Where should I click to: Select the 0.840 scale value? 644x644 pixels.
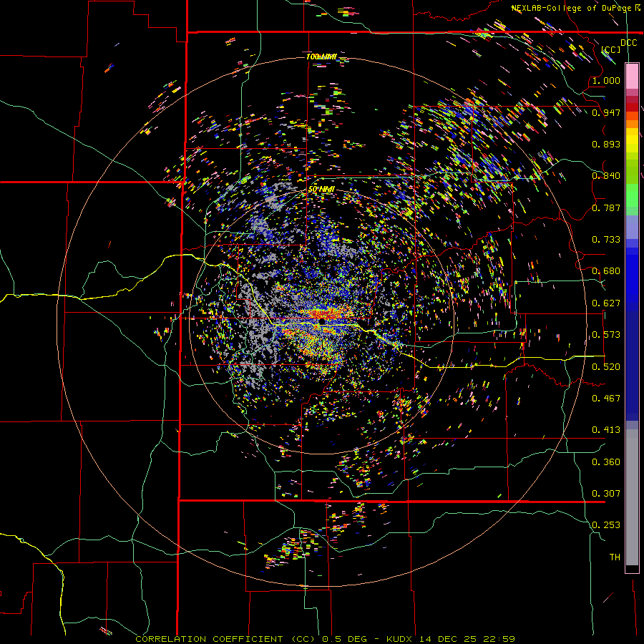(606, 176)
